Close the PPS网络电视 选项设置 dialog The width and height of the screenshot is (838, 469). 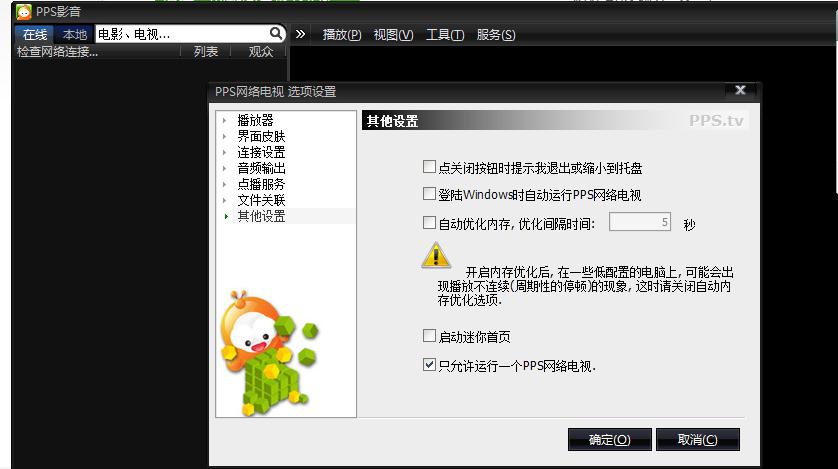point(740,90)
